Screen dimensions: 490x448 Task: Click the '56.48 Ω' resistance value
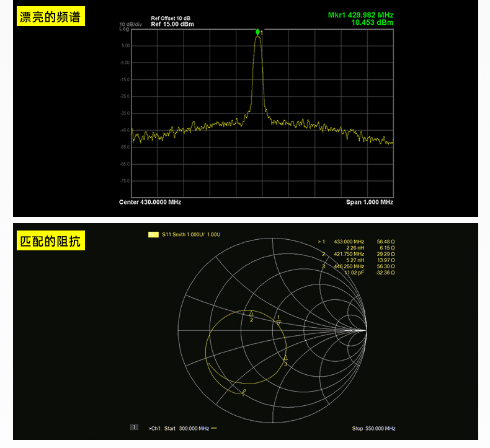386,242
